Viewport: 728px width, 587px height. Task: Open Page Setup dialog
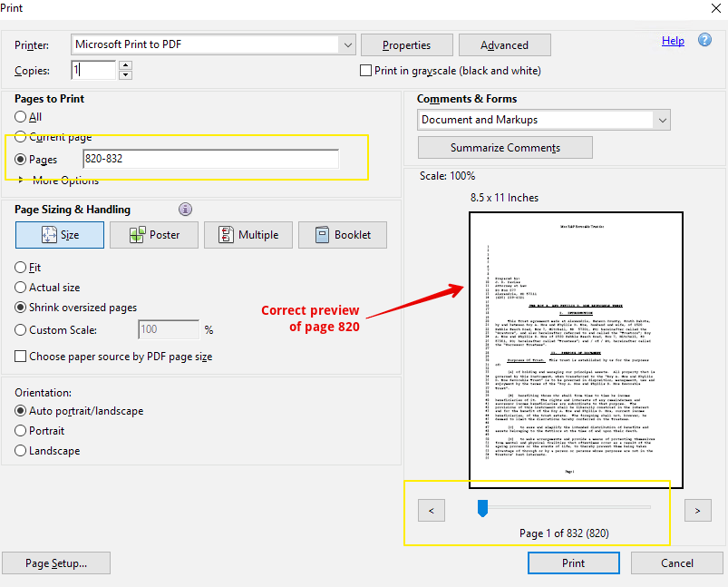(x=55, y=563)
